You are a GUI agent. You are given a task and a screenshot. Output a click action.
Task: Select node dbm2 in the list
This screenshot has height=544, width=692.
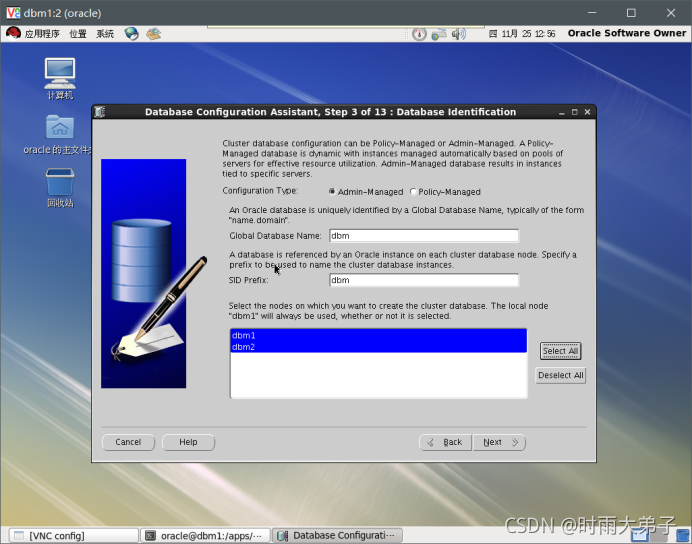(378, 347)
